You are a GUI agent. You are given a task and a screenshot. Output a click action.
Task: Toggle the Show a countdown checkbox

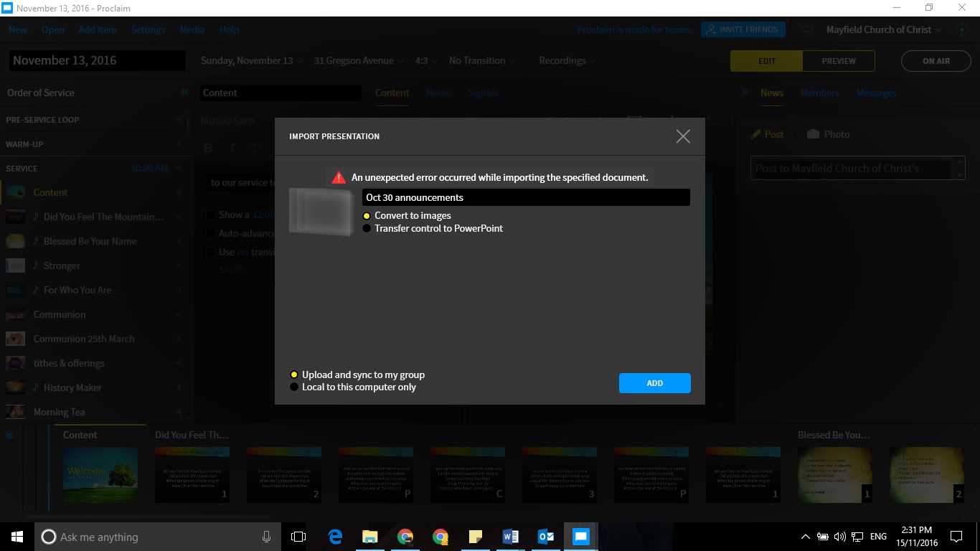click(x=210, y=215)
